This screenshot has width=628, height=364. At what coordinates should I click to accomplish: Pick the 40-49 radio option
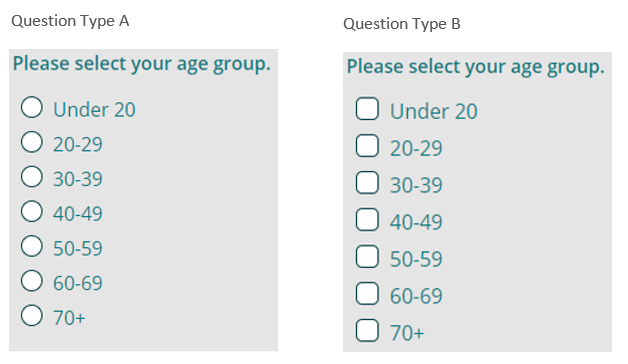[x=32, y=211]
